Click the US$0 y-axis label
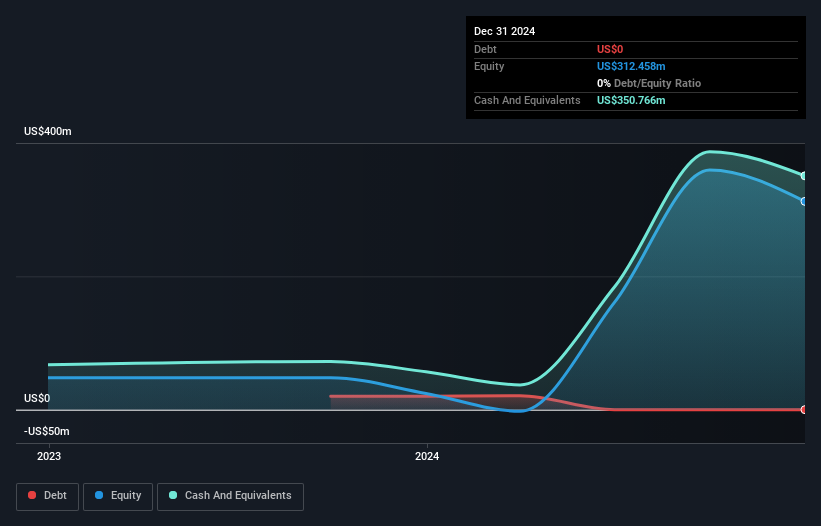The height and width of the screenshot is (526, 821). pyautogui.click(x=37, y=398)
